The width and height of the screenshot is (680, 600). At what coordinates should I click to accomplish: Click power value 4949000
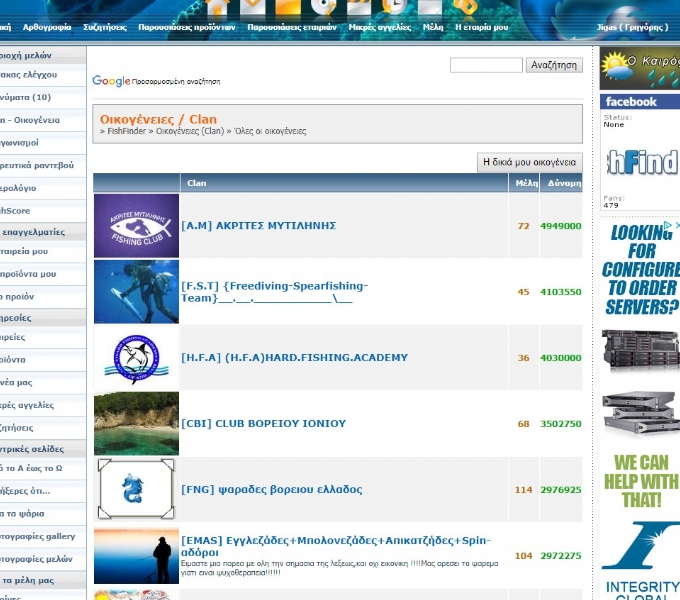tap(561, 226)
